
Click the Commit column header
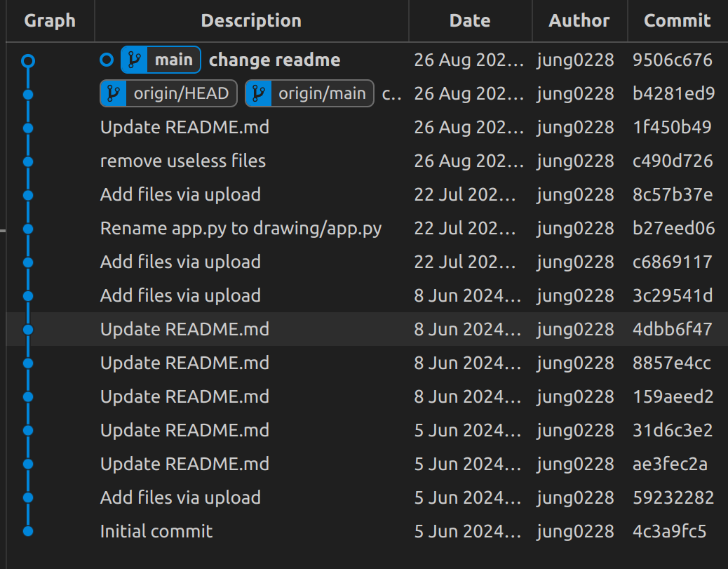tap(678, 20)
